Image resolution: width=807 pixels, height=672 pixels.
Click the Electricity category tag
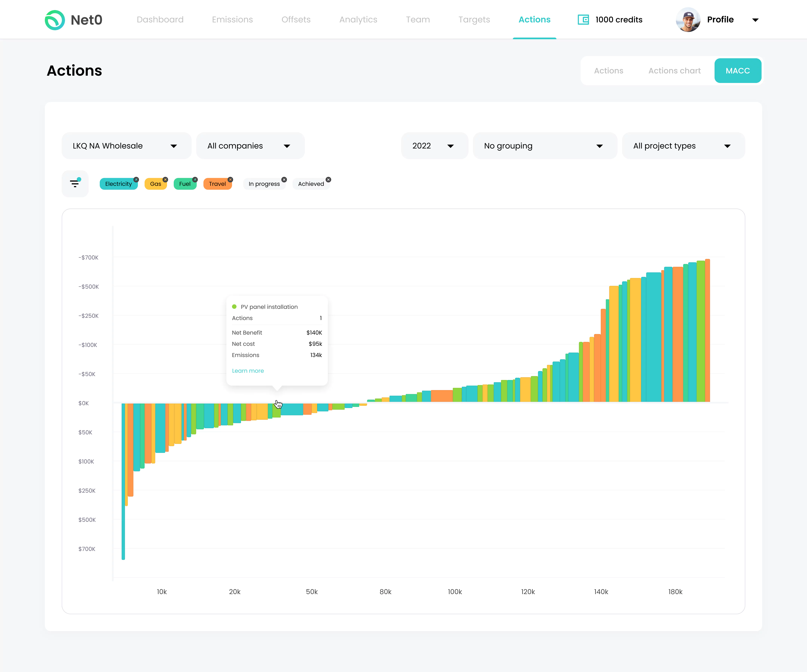click(118, 184)
